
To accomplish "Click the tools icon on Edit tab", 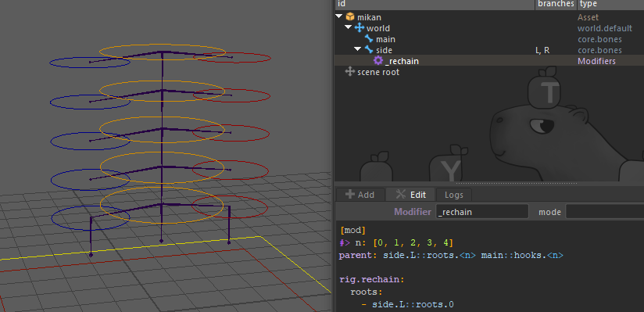I will [x=401, y=194].
